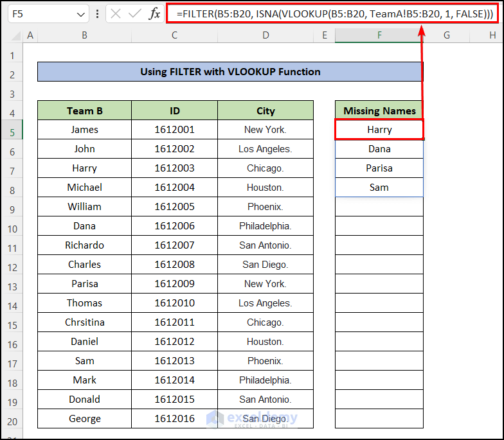Select the cell containing 'George'

point(85,419)
